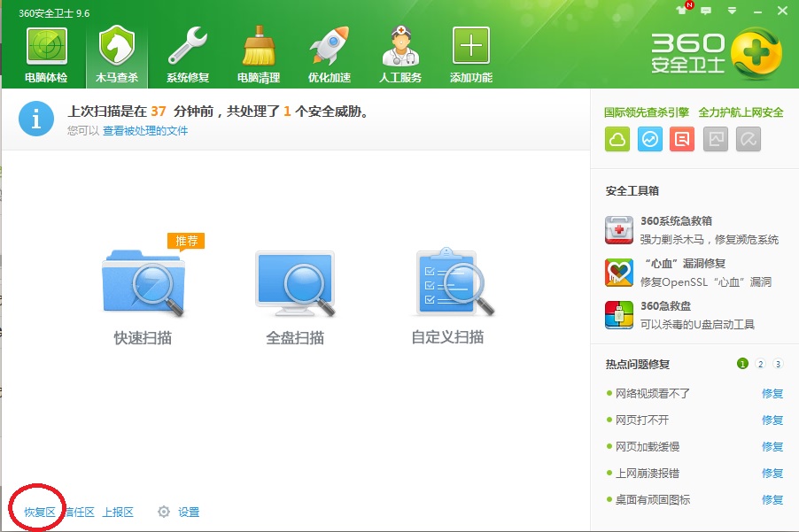Click the green cloud engine icon
The width and height of the screenshot is (799, 532).
[x=617, y=139]
